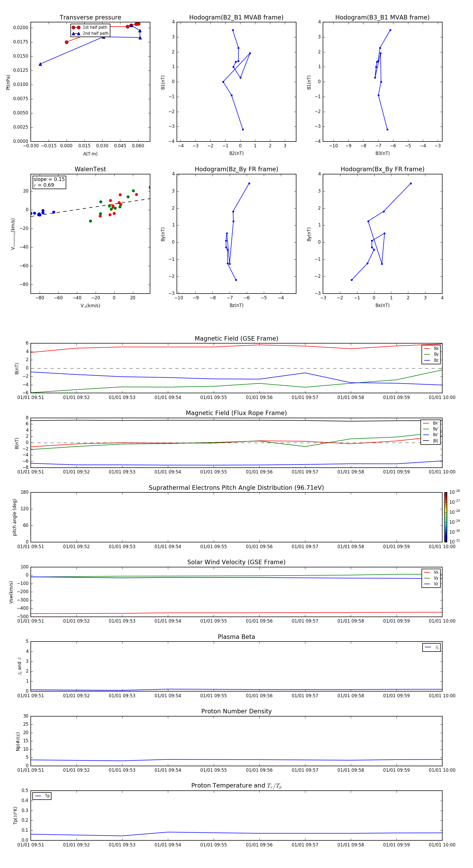Click the 'Pt(nPa)' y-axis label
This screenshot has width=473, height=868.
point(8,82)
